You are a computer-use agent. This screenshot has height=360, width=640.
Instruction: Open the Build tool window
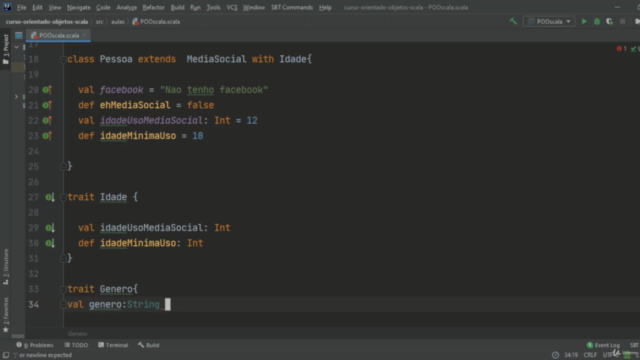149,345
